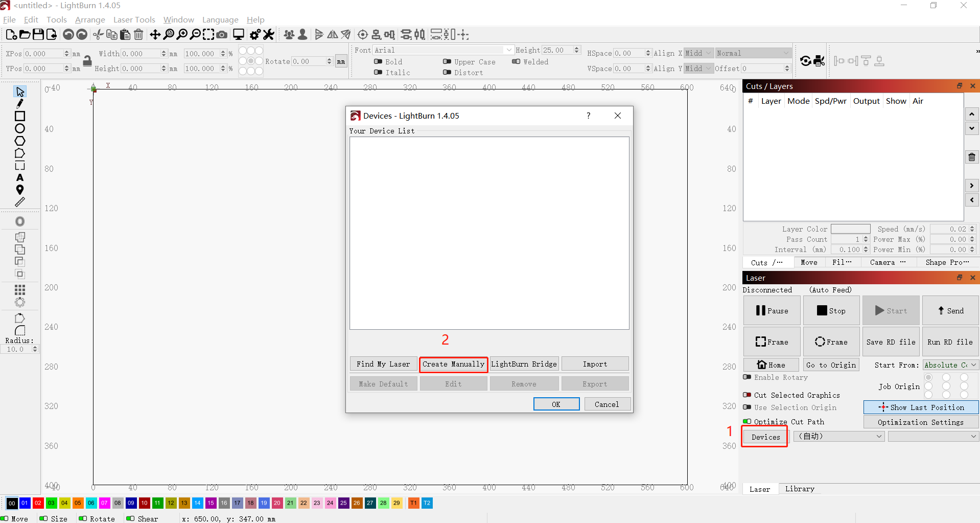980x523 pixels.
Task: Open the Align X Middle dropdown
Action: [698, 53]
